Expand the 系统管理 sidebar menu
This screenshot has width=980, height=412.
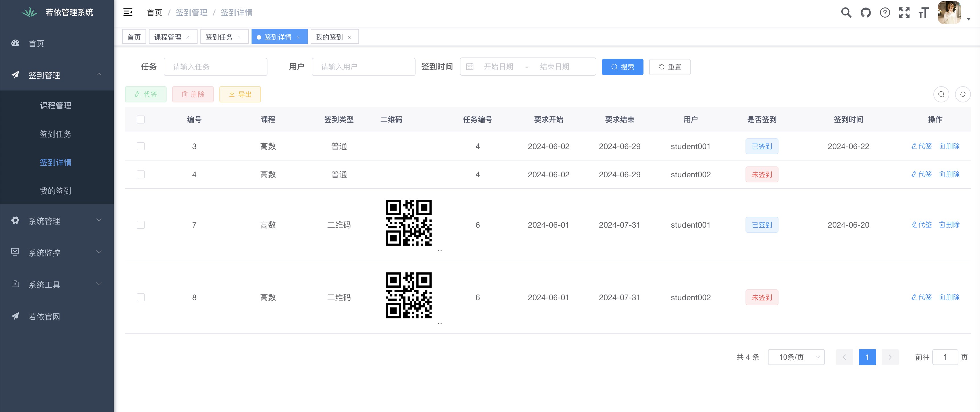[x=57, y=221]
